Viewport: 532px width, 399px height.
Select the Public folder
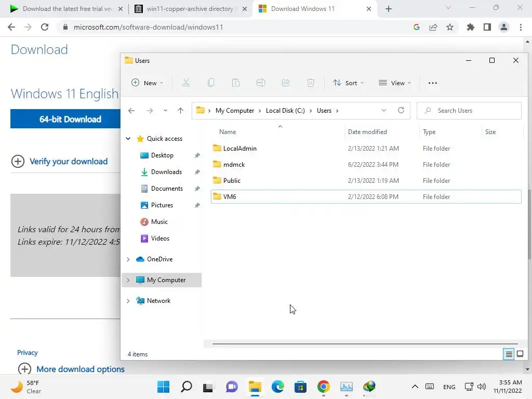(366, 180)
